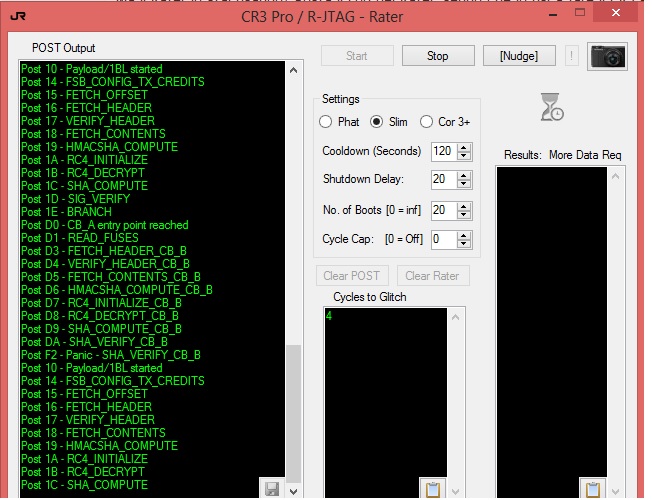Click POST Output scrollbar down arrow
This screenshot has height=500, width=652.
point(294,491)
